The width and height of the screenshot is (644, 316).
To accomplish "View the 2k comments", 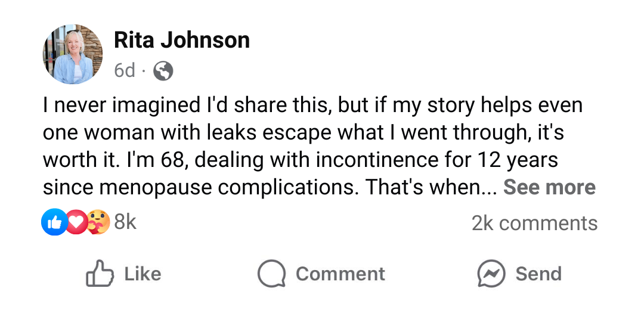I will (x=534, y=223).
